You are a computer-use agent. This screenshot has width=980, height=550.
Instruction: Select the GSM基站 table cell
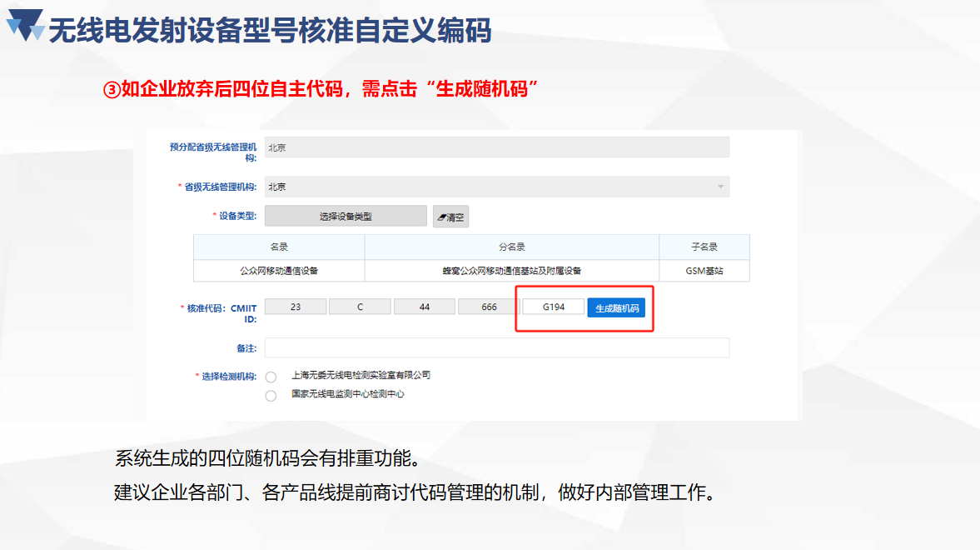pyautogui.click(x=704, y=271)
